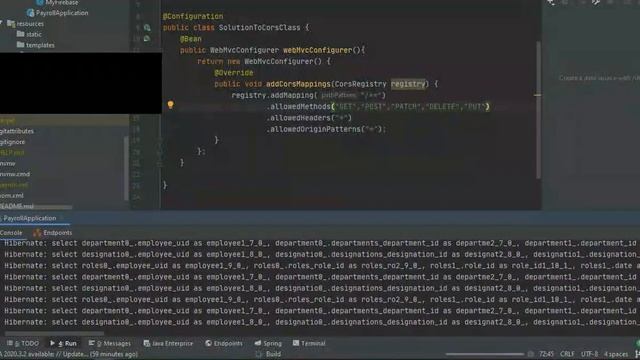
Task: Change CRLF line separator setting
Action: pyautogui.click(x=567, y=354)
